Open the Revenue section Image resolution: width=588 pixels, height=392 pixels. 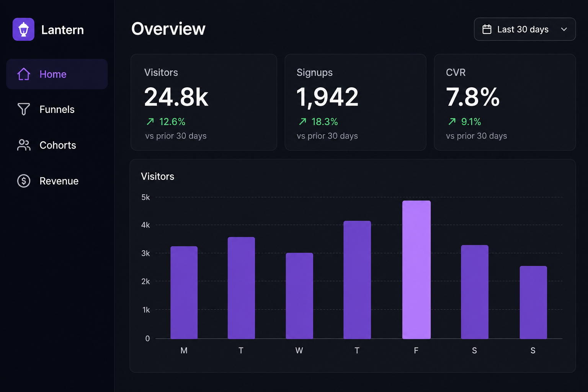coord(57,181)
